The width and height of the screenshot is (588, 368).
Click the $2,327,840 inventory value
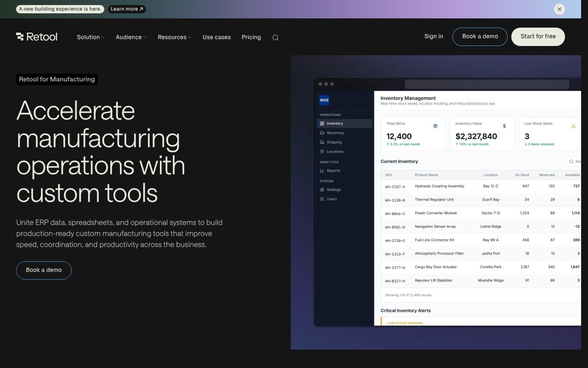476,136
